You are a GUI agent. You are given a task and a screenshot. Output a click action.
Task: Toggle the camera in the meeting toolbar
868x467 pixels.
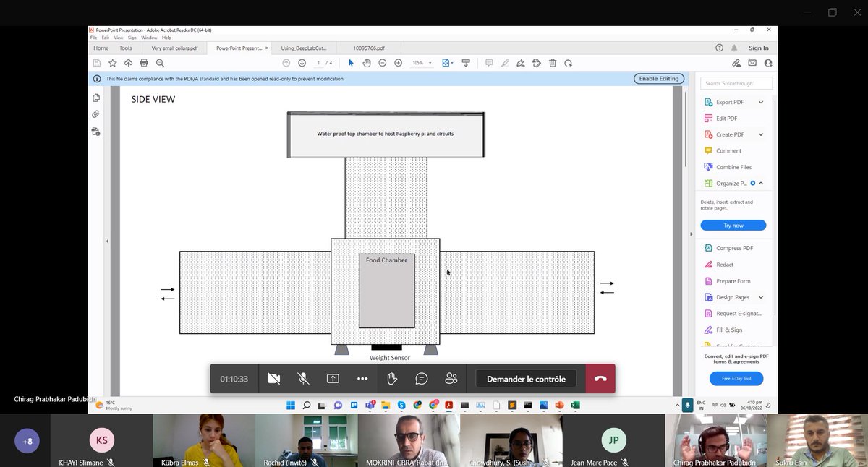coord(273,379)
